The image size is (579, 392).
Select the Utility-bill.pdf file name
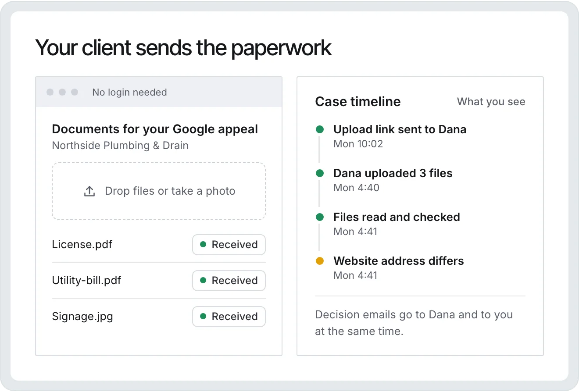pyautogui.click(x=86, y=280)
